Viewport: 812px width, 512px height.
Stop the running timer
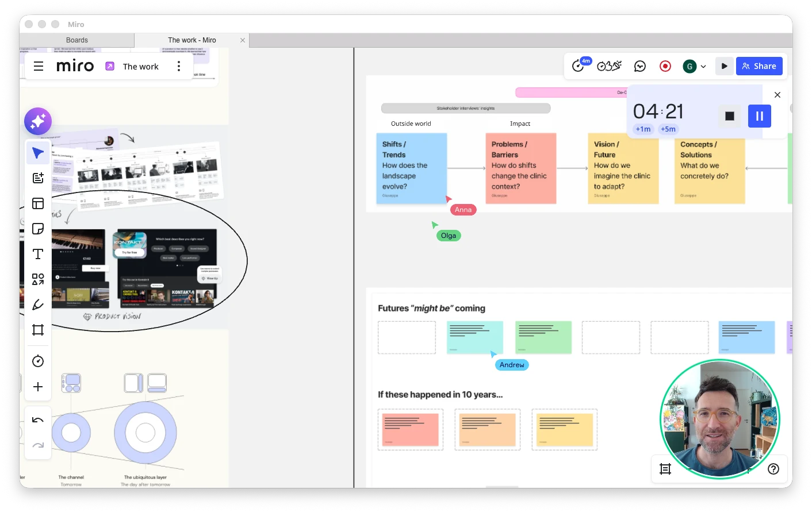tap(730, 116)
